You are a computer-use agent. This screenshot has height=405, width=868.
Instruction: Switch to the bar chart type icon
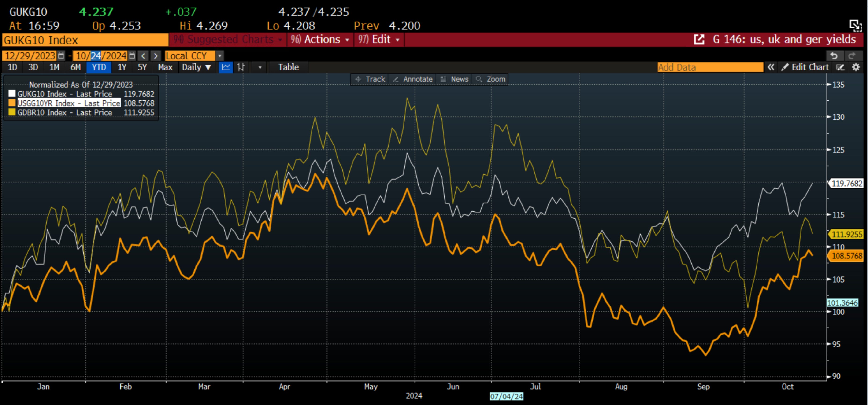point(241,67)
